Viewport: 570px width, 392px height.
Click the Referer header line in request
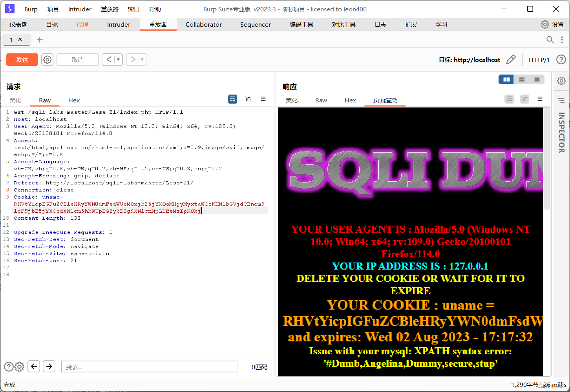coord(104,183)
